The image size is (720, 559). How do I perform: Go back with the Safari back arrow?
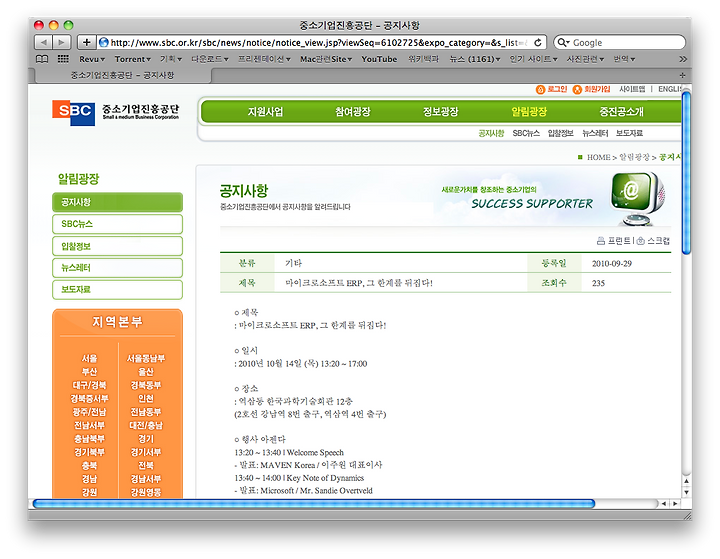click(44, 42)
